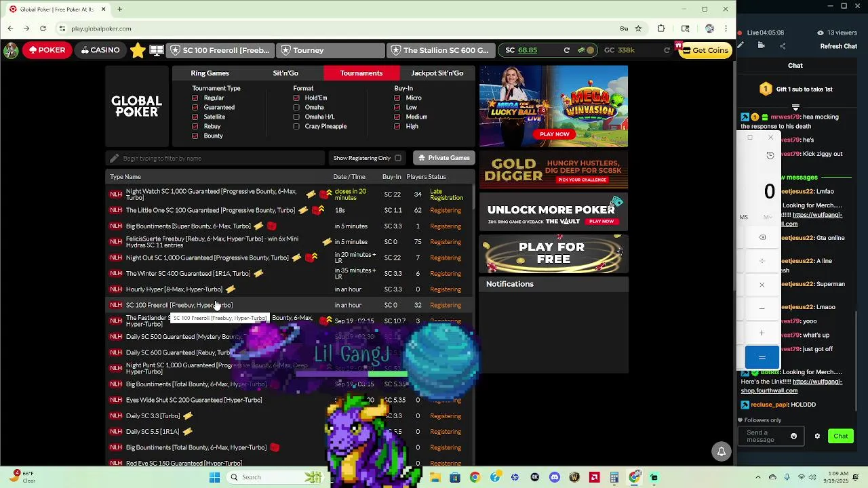Enable the Crazy Pineapple format checkbox
868x488 pixels.
(x=296, y=126)
